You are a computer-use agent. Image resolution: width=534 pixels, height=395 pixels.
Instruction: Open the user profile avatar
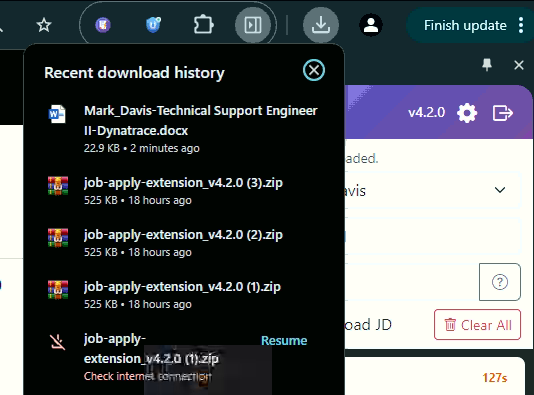point(371,25)
